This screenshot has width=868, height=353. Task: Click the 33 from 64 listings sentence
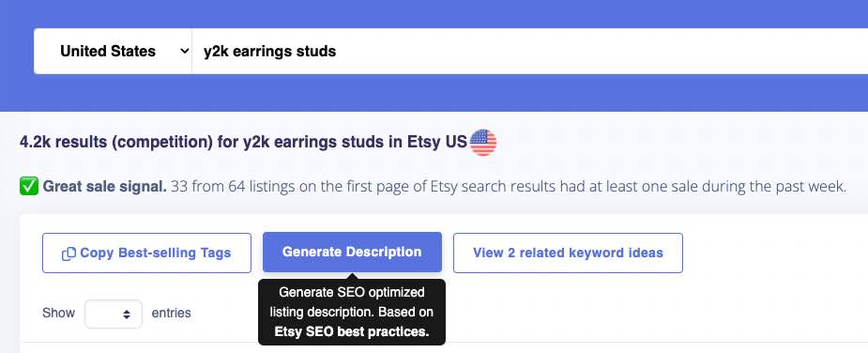[509, 187]
